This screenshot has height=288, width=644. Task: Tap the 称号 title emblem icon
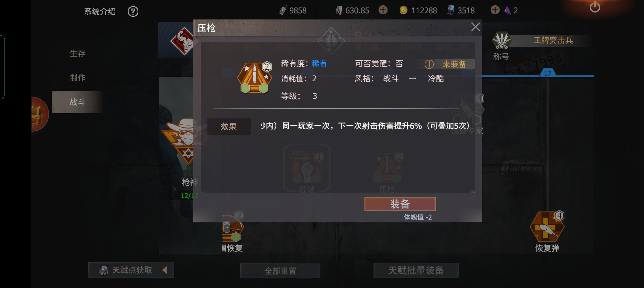pos(501,41)
